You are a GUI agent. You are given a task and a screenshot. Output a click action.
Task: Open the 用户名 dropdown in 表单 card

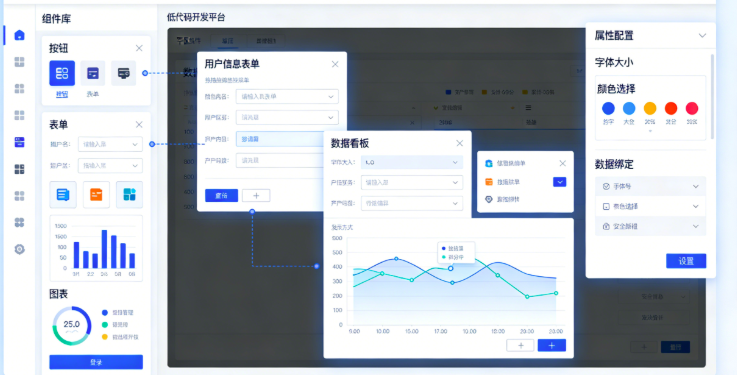pyautogui.click(x=110, y=144)
